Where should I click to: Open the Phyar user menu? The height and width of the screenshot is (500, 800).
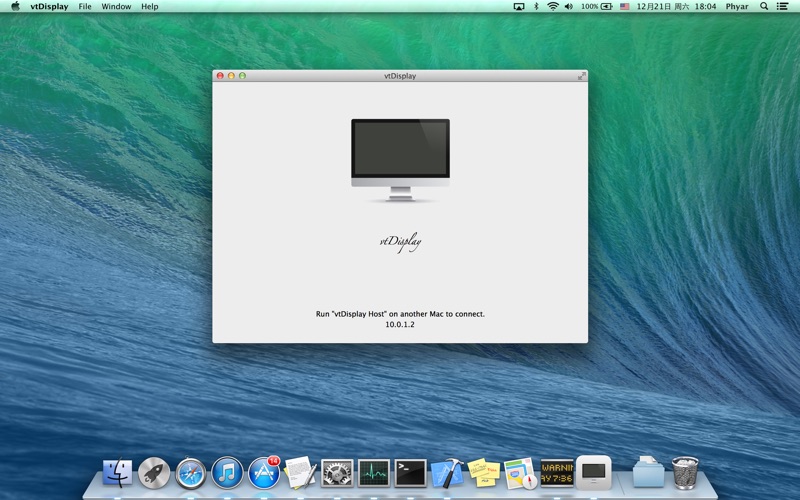tap(737, 7)
